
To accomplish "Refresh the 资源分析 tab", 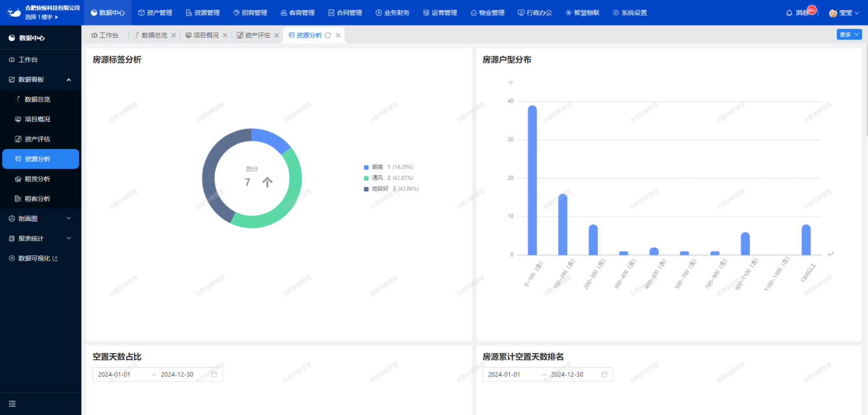I will click(x=328, y=35).
